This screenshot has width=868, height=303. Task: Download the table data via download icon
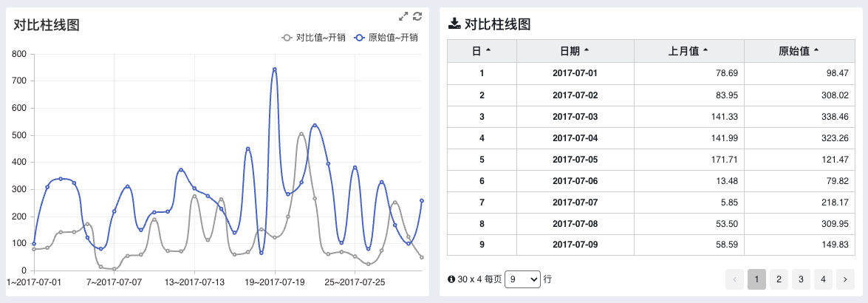(454, 23)
